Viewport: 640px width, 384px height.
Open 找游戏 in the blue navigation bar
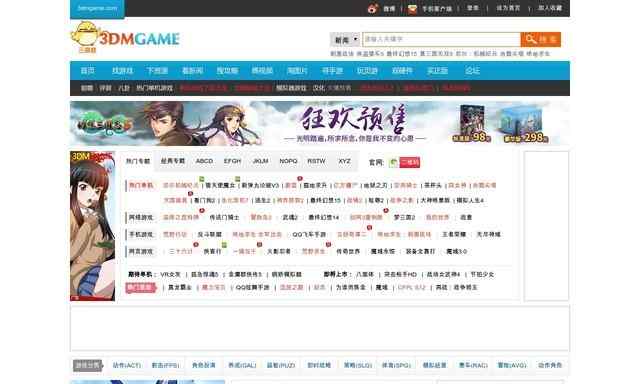(x=122, y=71)
